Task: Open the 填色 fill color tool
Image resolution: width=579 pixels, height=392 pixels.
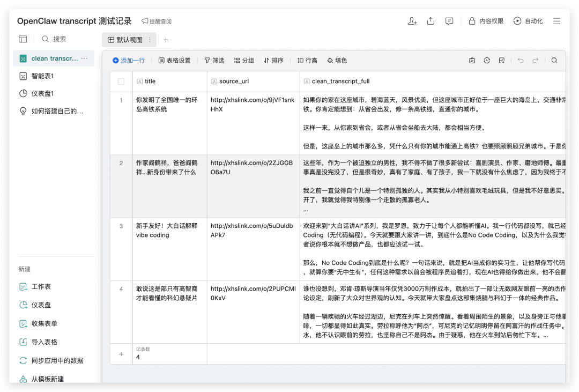Action: [x=337, y=60]
